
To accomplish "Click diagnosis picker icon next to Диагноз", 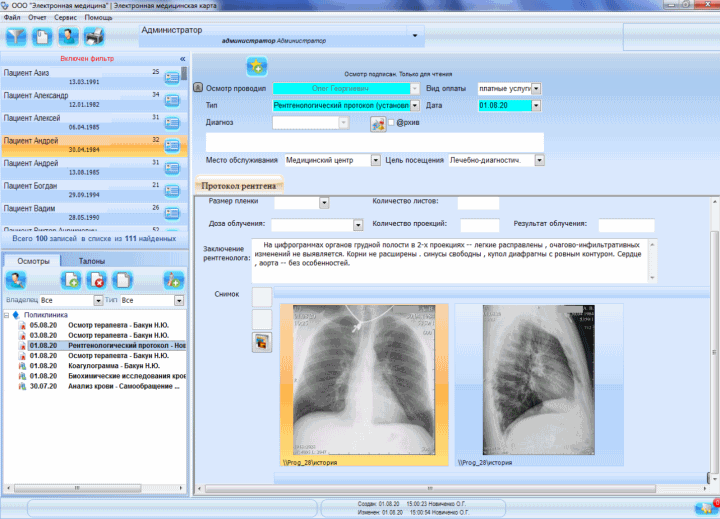I will coord(378,124).
